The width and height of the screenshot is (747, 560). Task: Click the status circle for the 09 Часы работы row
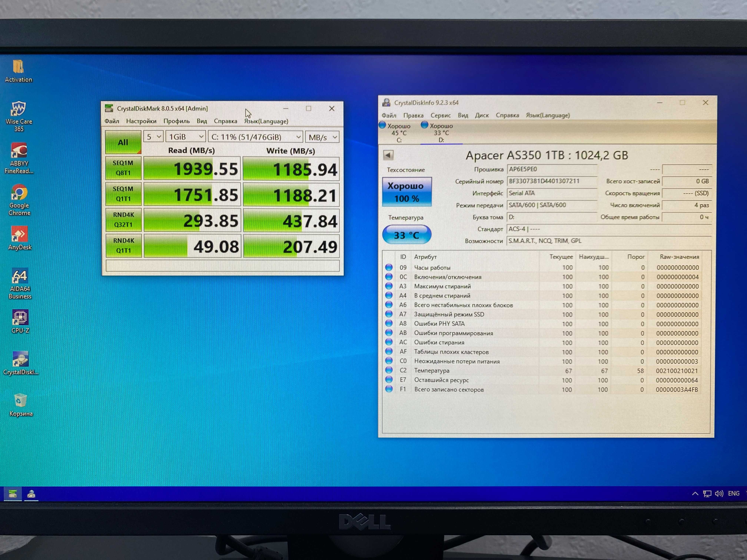389,267
